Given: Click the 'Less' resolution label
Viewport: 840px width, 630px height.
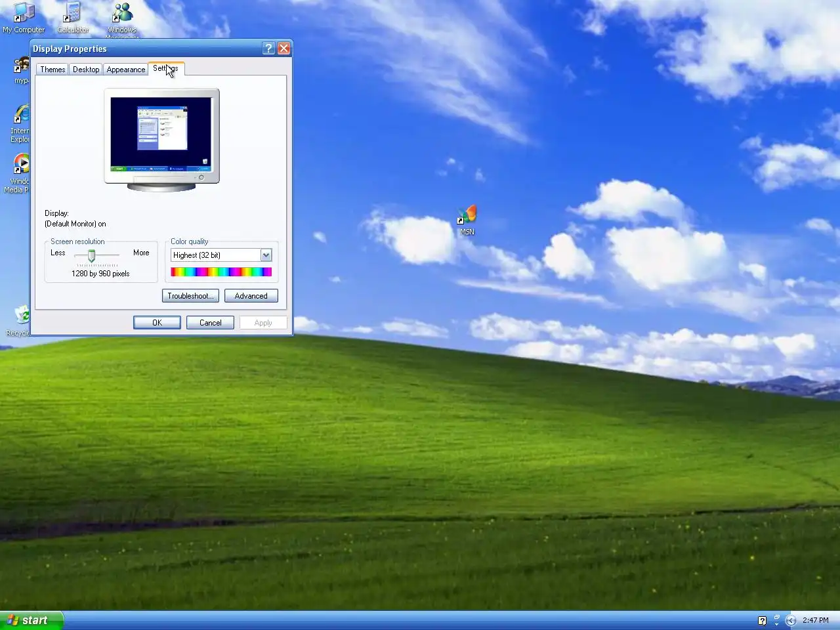Looking at the screenshot, I should (x=58, y=253).
